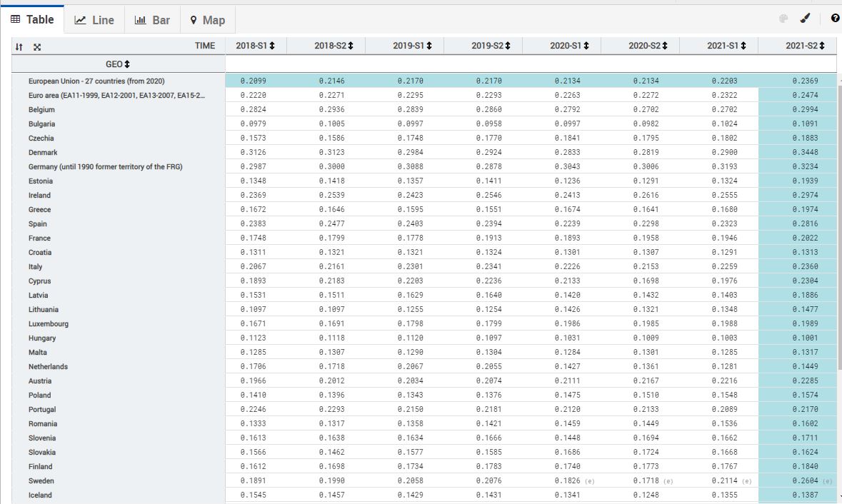Sort by the 2019-S2 column arrow
The width and height of the screenshot is (842, 504).
508,46
